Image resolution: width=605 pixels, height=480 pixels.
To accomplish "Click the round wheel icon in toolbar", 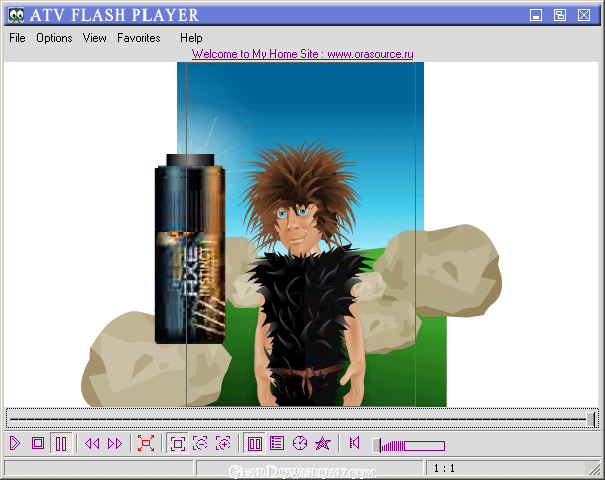I will tap(300, 443).
